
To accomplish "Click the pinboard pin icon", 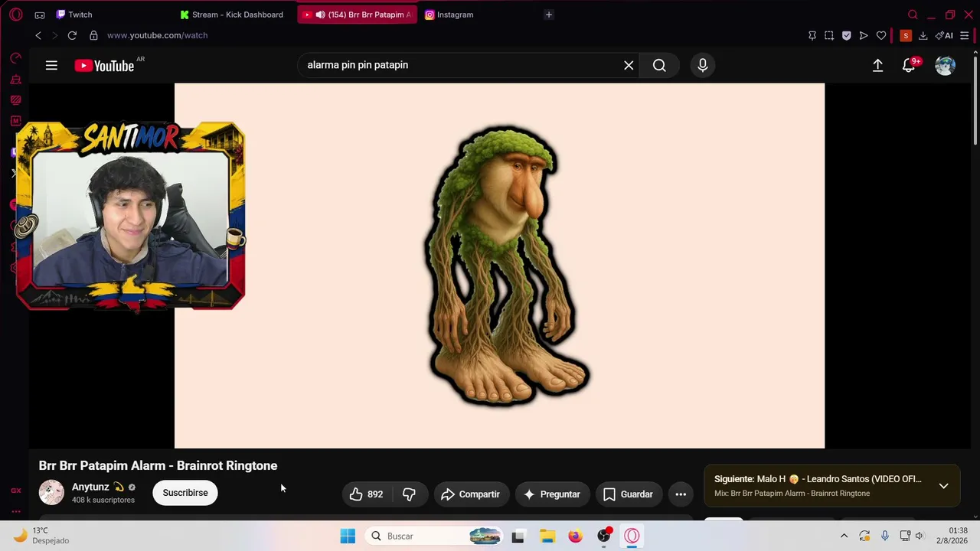I will click(x=812, y=35).
